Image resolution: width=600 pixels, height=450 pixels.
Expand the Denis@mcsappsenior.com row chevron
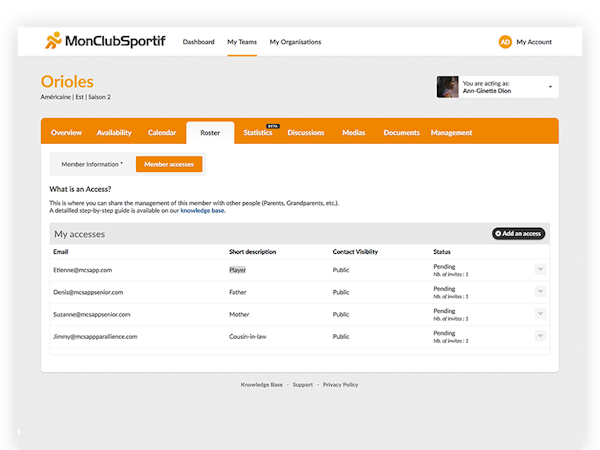[x=540, y=291]
